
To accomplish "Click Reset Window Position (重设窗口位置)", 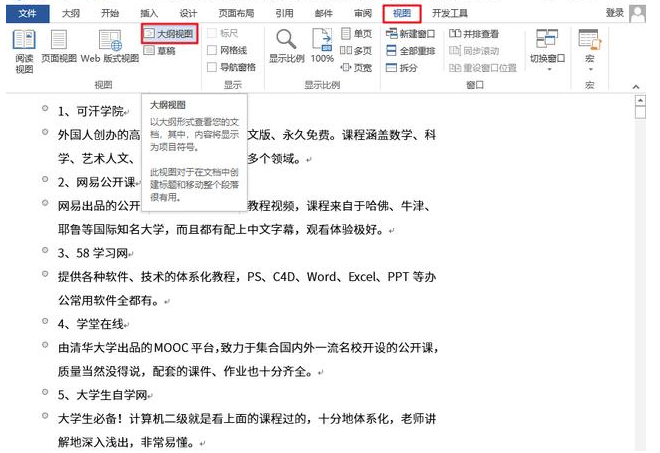I will click(483, 68).
